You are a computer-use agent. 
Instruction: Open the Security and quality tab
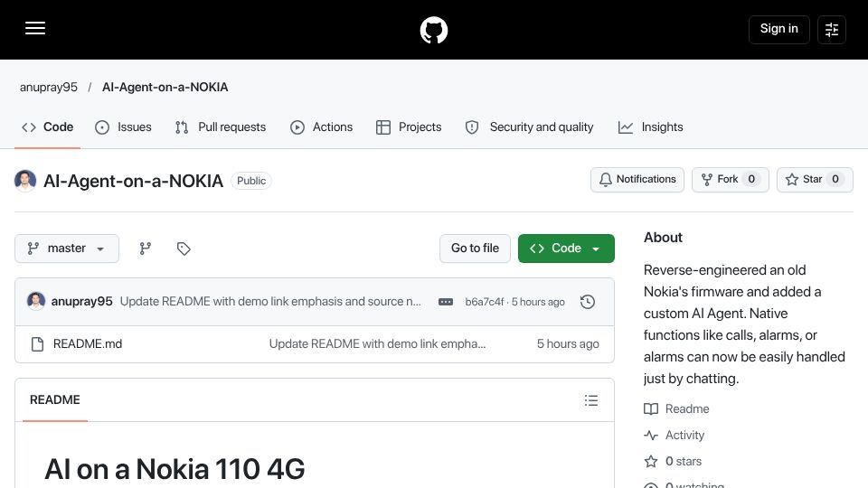click(529, 127)
